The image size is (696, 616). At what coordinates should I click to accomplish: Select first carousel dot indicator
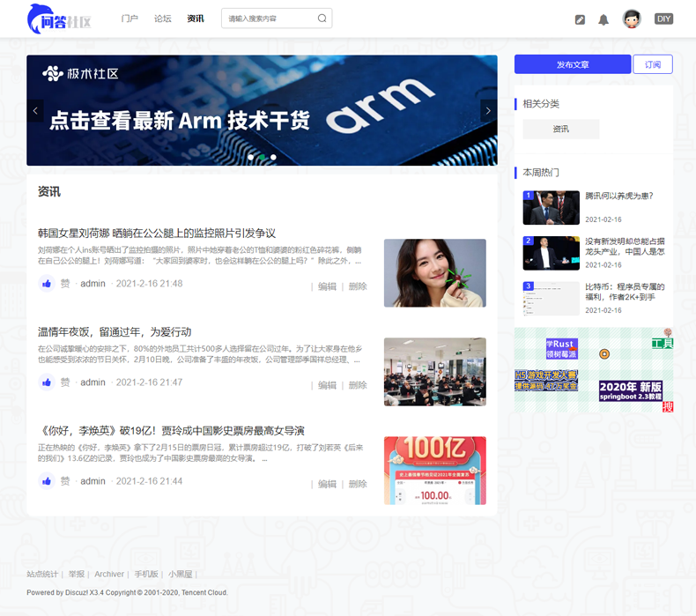[x=251, y=157]
